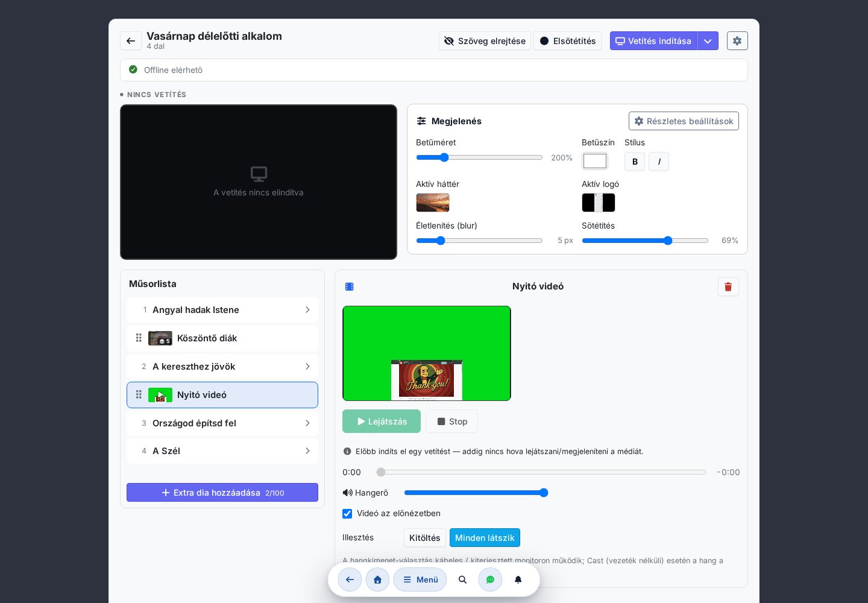
Task: Click the 69% darkening value
Action: click(730, 240)
